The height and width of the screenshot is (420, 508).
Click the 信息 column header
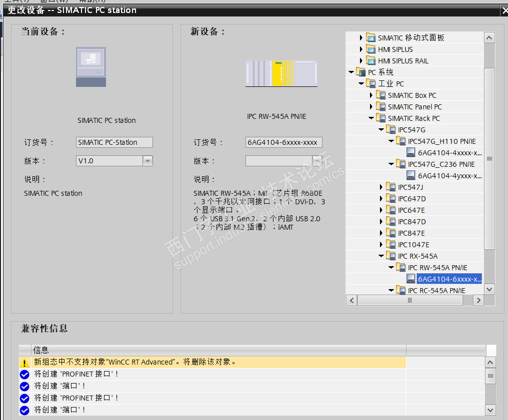218,350
